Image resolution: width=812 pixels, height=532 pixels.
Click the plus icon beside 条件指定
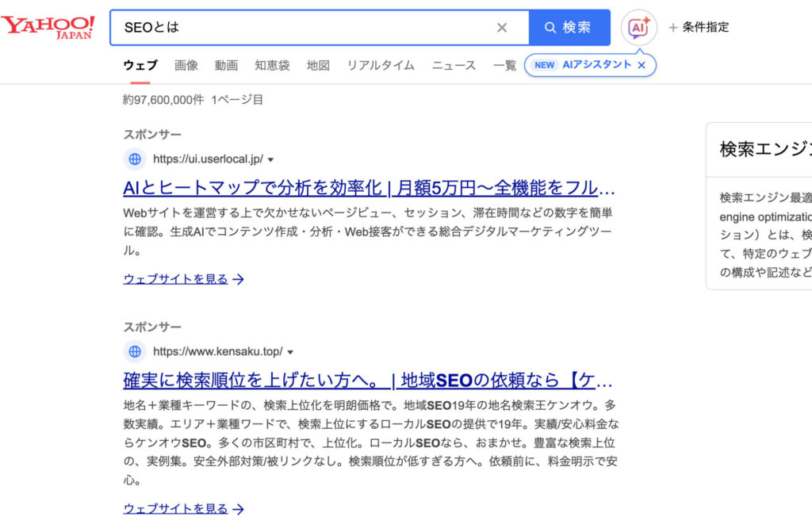point(673,28)
